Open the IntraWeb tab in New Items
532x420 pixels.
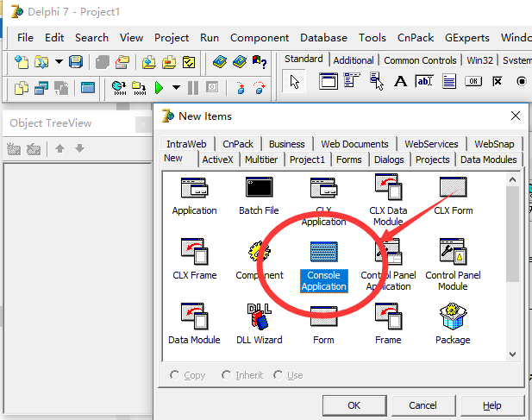tap(186, 144)
